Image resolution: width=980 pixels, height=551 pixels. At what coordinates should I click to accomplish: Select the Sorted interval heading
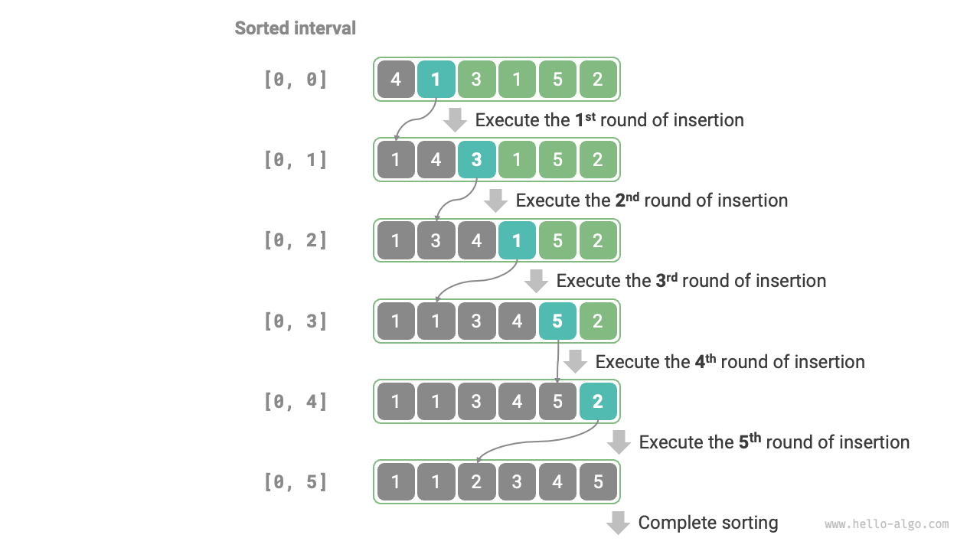pos(295,28)
